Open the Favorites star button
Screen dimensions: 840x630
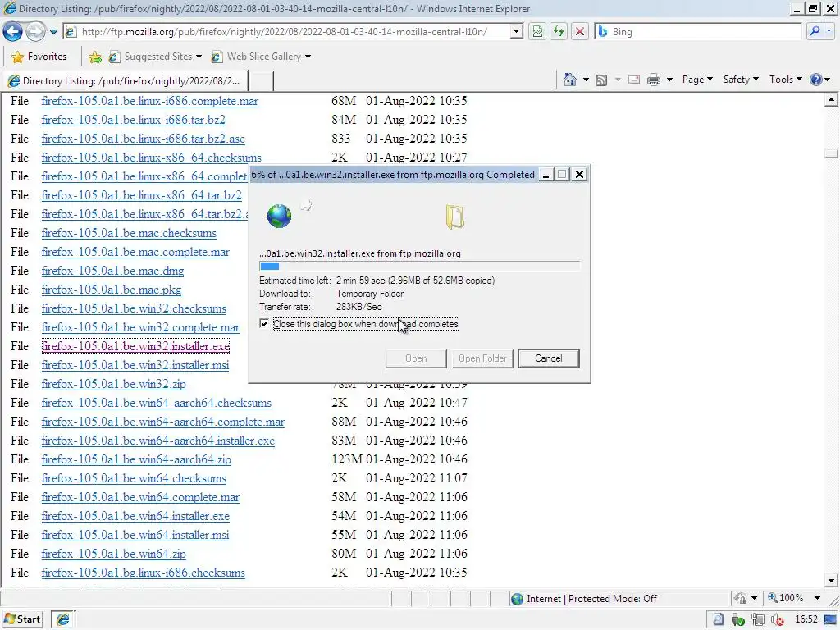39,57
